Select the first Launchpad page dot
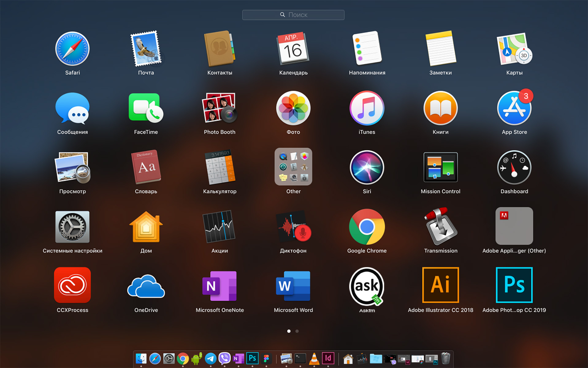588x368 pixels. click(289, 331)
